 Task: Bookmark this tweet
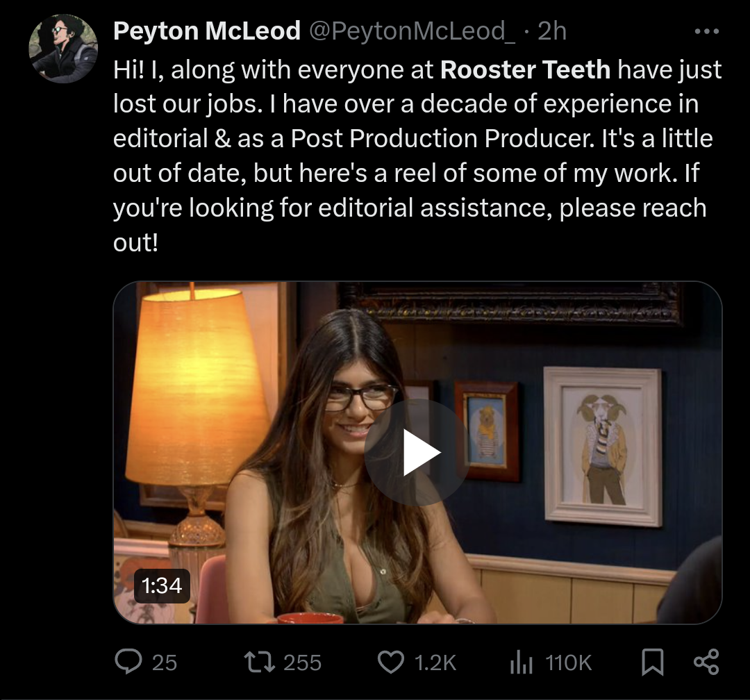point(652,662)
